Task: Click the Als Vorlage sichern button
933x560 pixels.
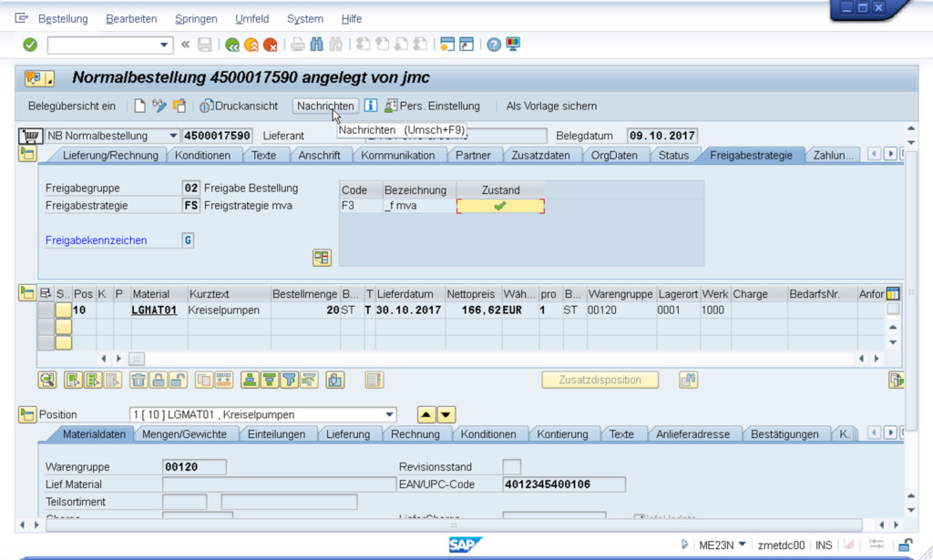Action: pyautogui.click(x=551, y=106)
